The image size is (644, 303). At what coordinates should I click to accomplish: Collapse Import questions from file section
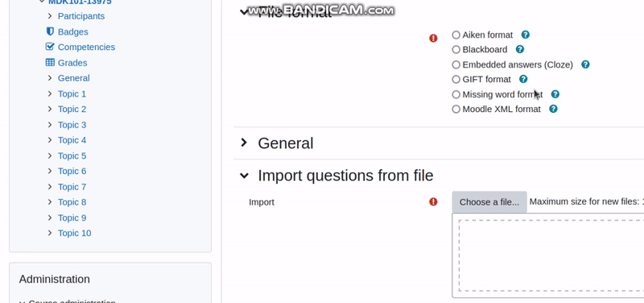tap(244, 176)
